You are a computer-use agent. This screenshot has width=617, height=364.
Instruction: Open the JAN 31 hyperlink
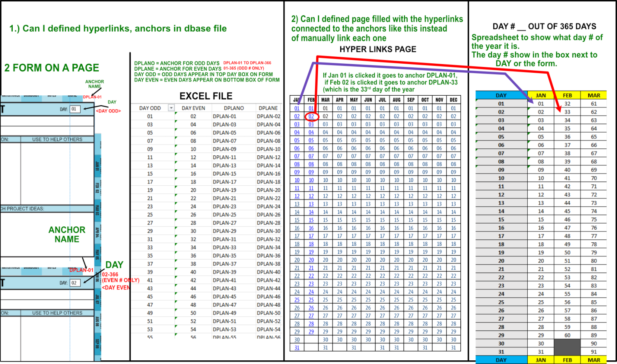click(x=297, y=348)
